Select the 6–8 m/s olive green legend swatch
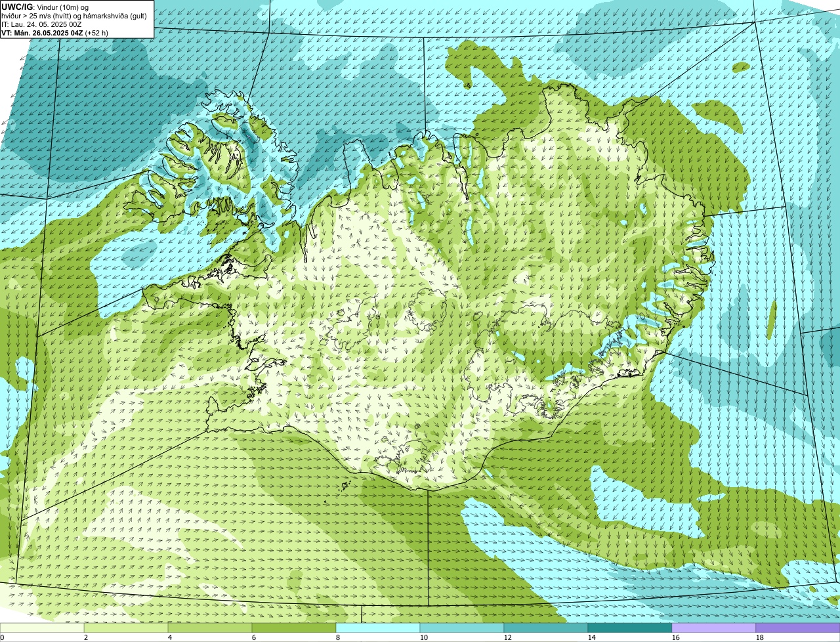Viewport: 840px width, 642px height. tap(294, 628)
